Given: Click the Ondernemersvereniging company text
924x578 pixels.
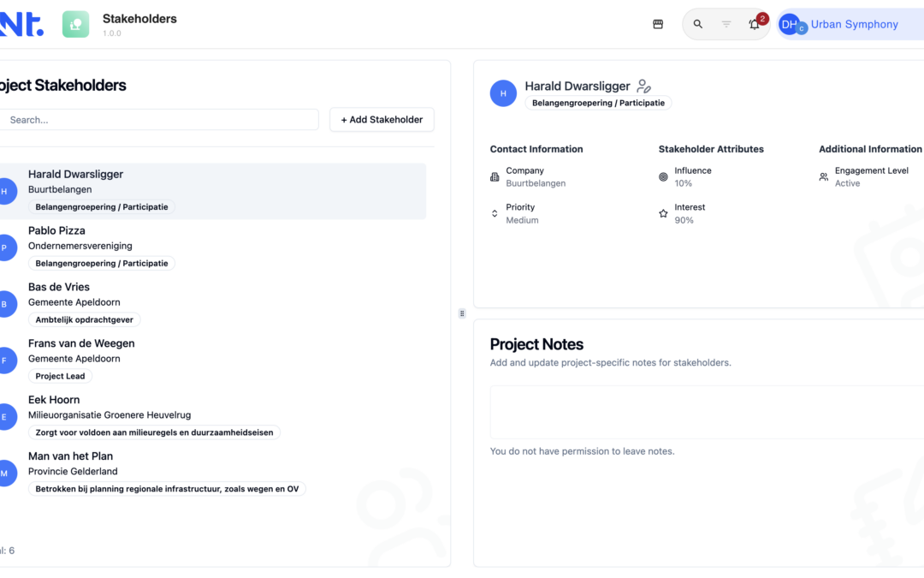Looking at the screenshot, I should tap(80, 246).
